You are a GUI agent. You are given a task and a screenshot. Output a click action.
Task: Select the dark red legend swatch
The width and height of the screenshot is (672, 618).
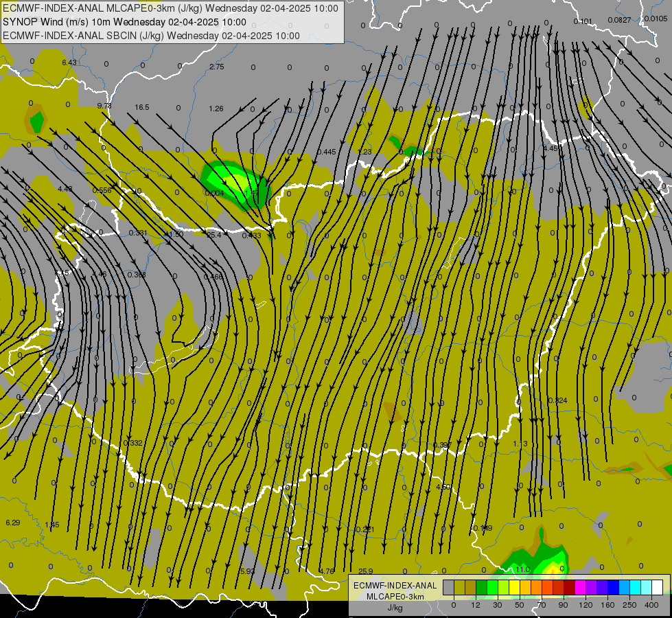(570, 587)
